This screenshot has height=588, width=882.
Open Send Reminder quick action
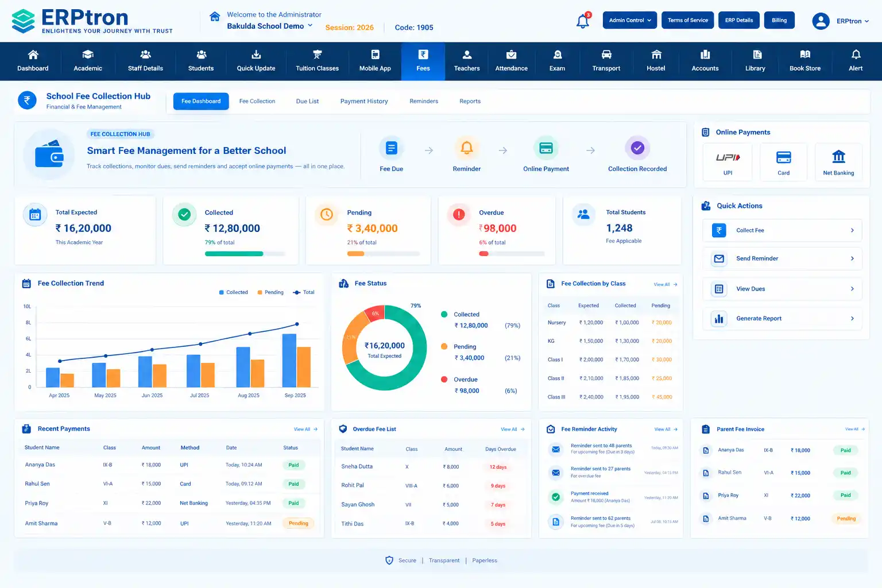782,258
